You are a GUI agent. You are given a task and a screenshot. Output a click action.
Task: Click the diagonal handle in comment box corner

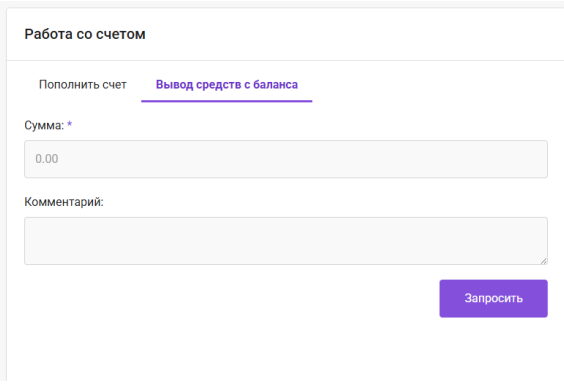pyautogui.click(x=543, y=261)
